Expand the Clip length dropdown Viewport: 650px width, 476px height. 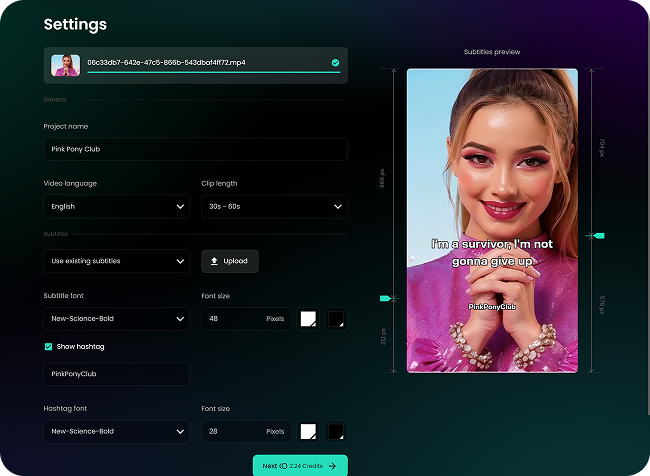tap(274, 206)
